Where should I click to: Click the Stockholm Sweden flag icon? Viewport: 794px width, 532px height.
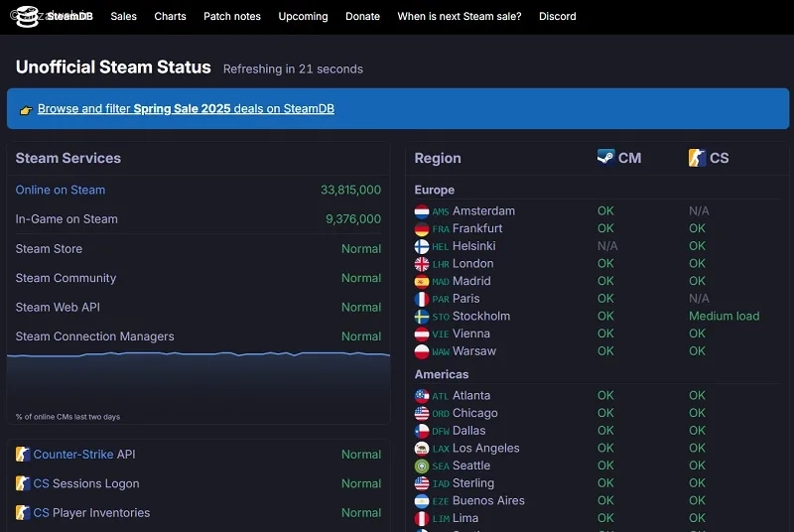421,317
